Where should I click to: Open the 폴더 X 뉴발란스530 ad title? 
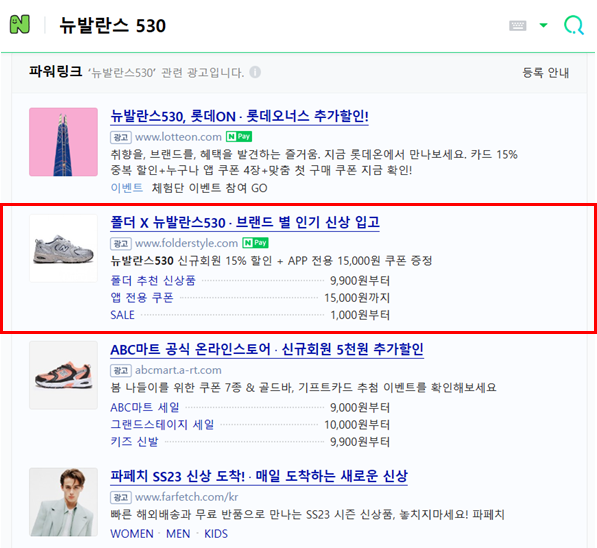(x=245, y=222)
